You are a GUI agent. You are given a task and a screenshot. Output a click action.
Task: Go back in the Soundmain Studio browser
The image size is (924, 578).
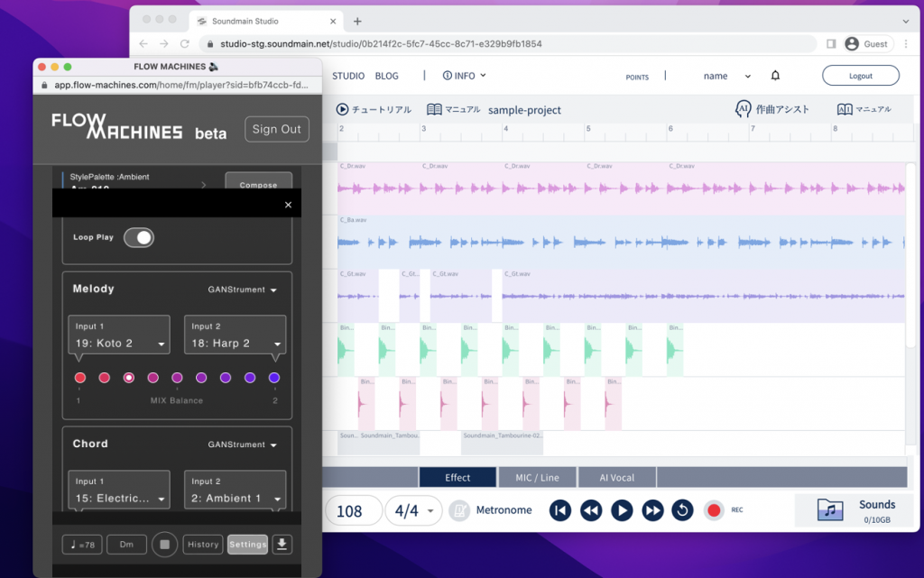click(x=143, y=43)
